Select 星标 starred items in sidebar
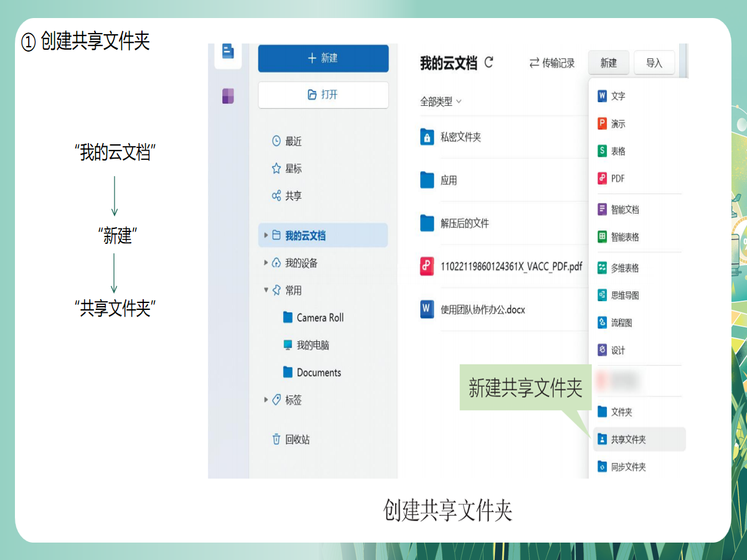This screenshot has width=747, height=560. click(293, 169)
